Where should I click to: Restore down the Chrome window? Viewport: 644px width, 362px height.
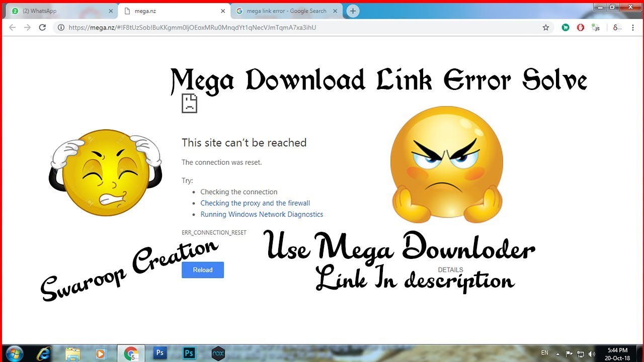(612, 7)
